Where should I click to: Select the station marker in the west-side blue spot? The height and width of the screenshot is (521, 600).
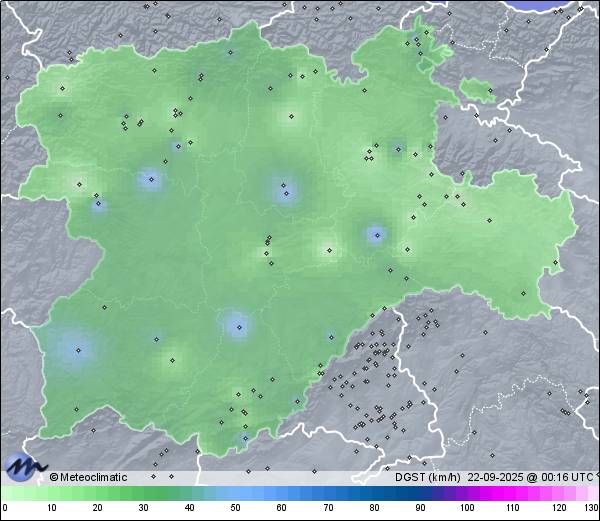pyautogui.click(x=151, y=180)
